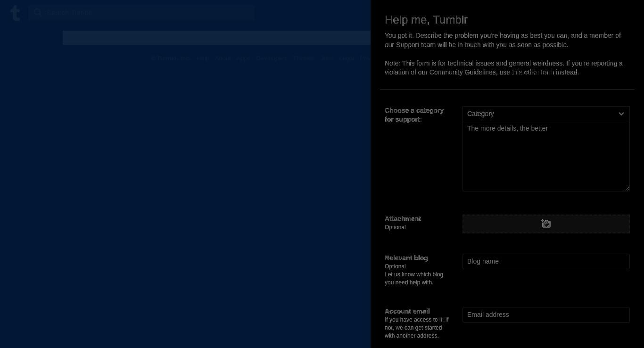Open the Apps footer link
The width and height of the screenshot is (644, 348).
[243, 58]
